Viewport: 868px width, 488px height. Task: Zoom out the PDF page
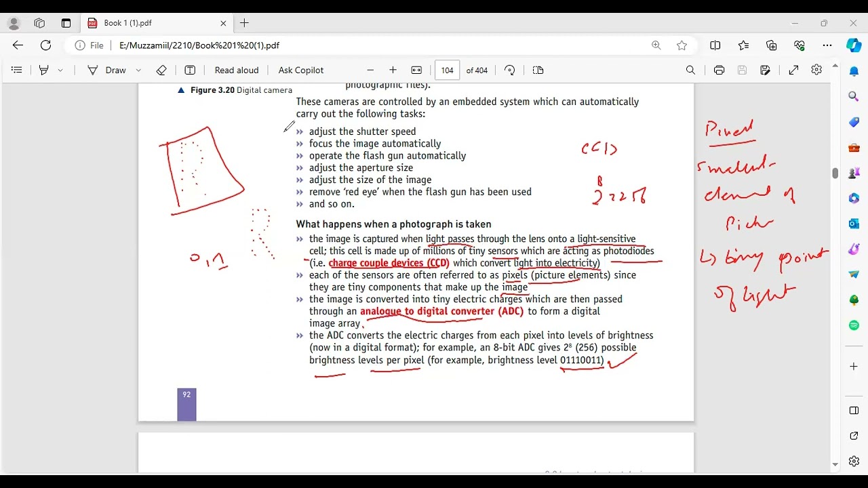point(370,70)
